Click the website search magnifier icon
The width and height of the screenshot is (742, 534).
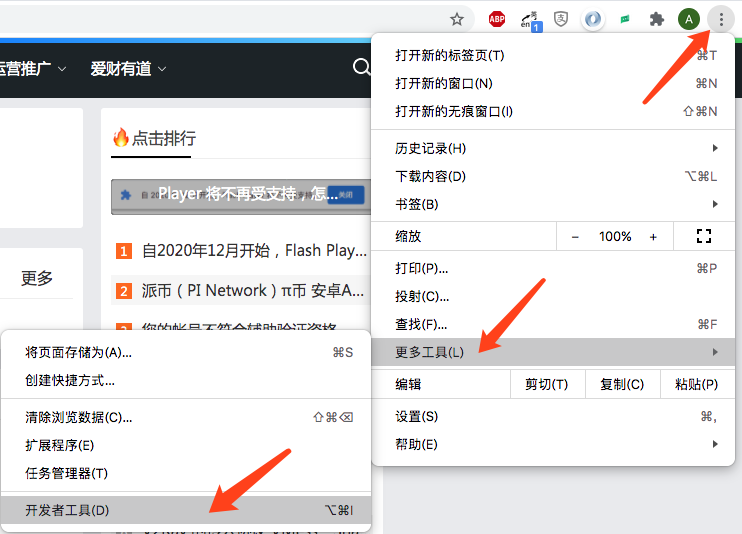coord(361,68)
